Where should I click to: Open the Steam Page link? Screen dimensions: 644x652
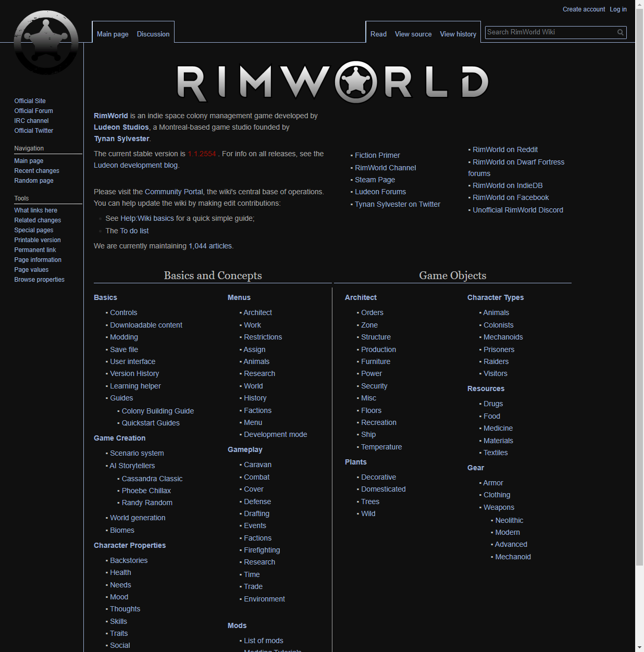(x=375, y=180)
